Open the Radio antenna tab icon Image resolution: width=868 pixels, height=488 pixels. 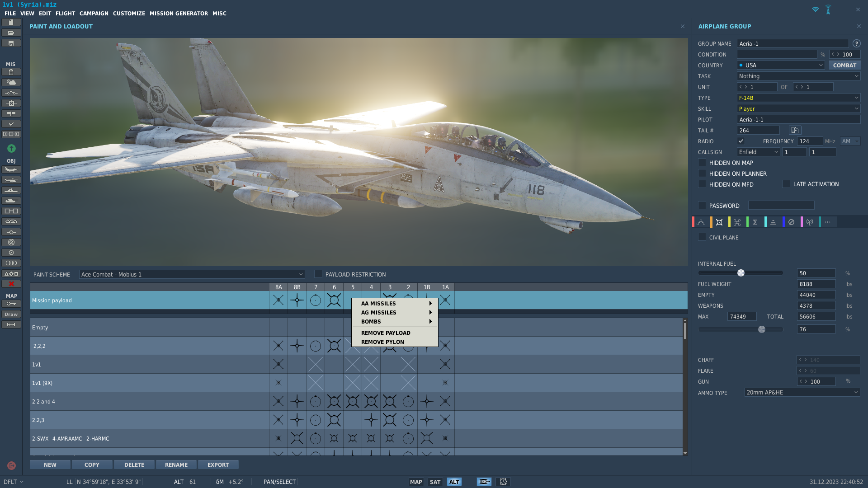point(810,222)
